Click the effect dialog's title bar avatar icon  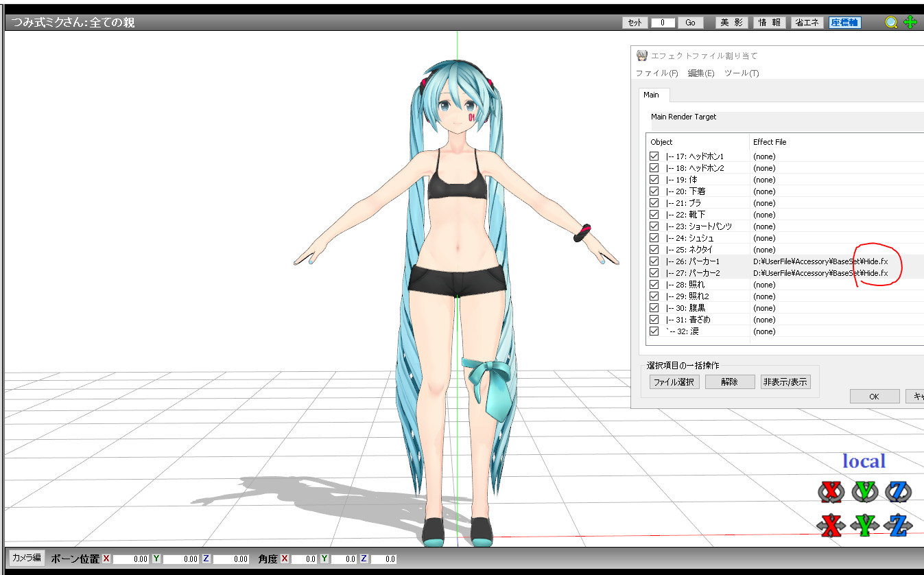tap(642, 56)
